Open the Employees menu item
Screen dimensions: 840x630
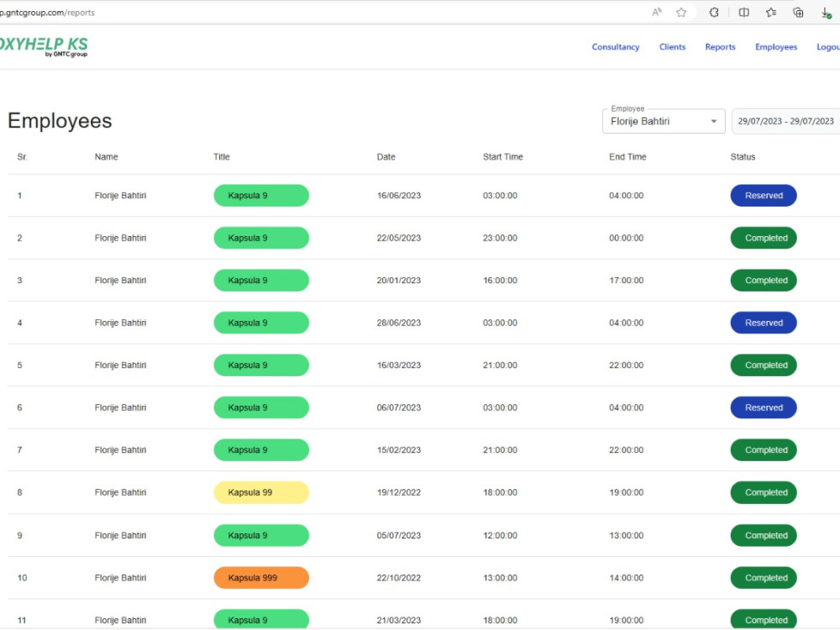(775, 47)
